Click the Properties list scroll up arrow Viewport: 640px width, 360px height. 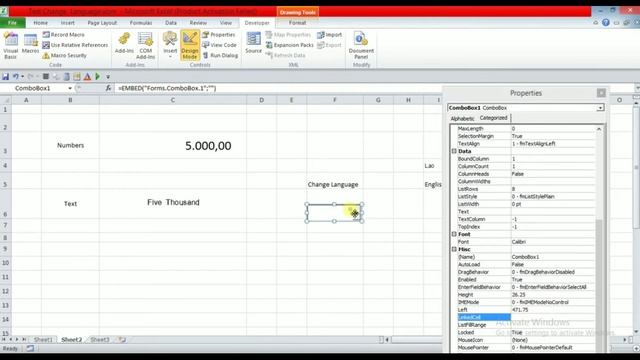(x=599, y=129)
